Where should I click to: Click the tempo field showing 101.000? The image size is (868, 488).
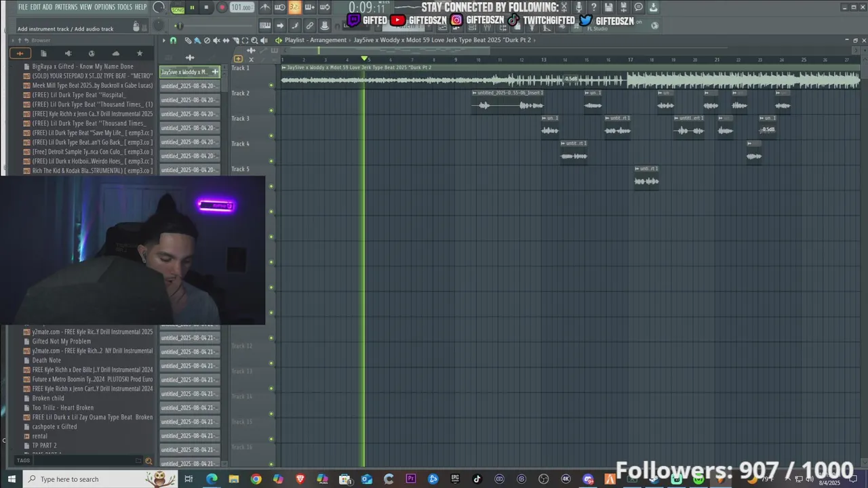(242, 7)
